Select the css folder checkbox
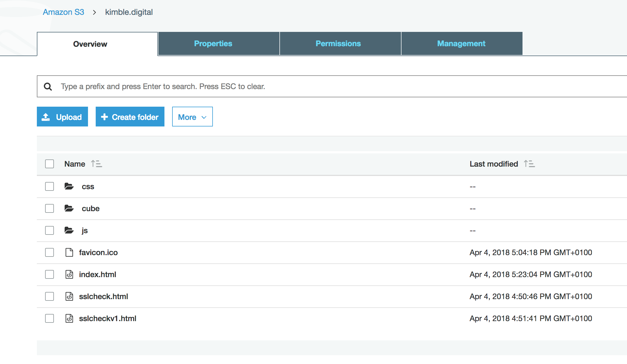This screenshot has width=627, height=364. point(50,186)
